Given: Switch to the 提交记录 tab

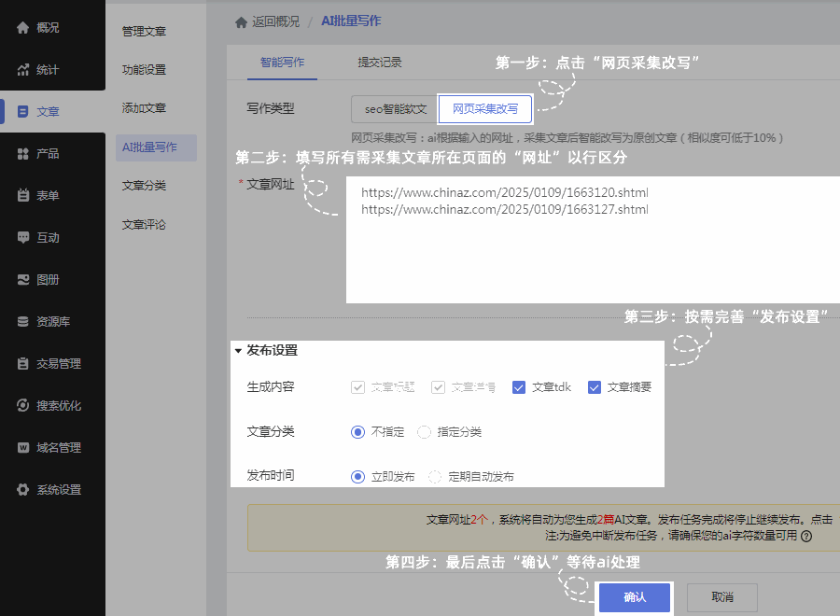Looking at the screenshot, I should (x=380, y=63).
